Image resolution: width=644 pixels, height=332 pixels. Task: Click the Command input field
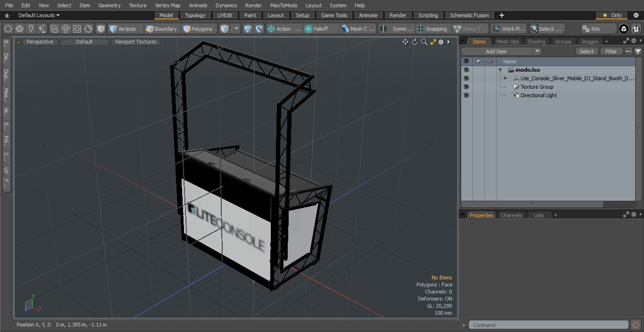tap(548, 325)
